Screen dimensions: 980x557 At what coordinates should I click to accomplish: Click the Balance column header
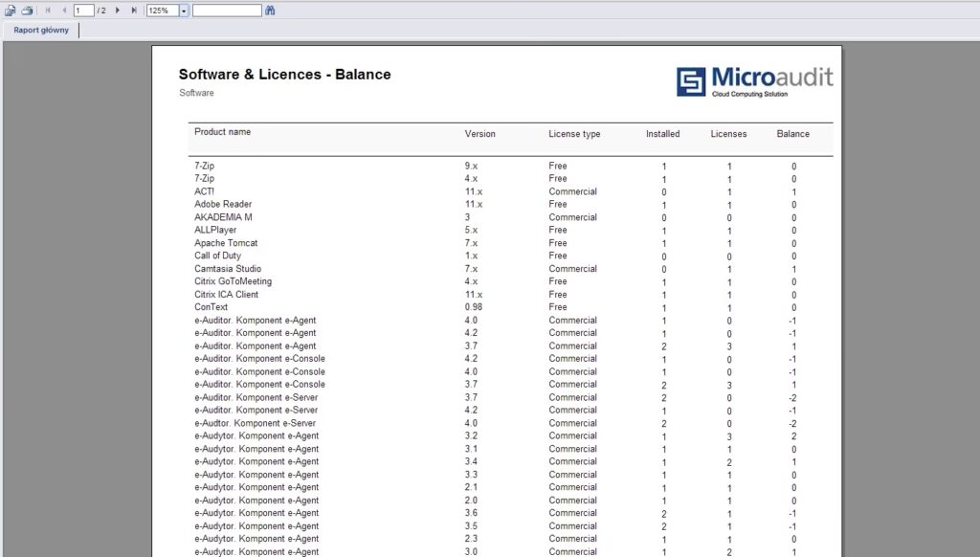pyautogui.click(x=792, y=134)
